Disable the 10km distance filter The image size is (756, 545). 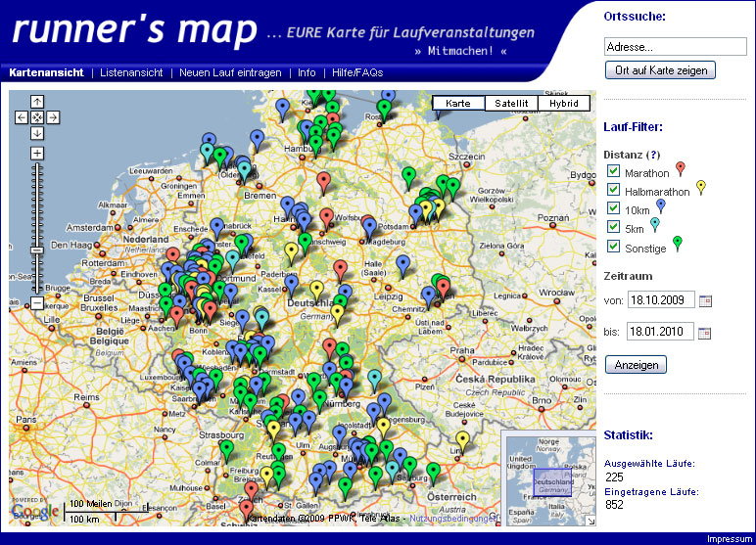[x=614, y=208]
